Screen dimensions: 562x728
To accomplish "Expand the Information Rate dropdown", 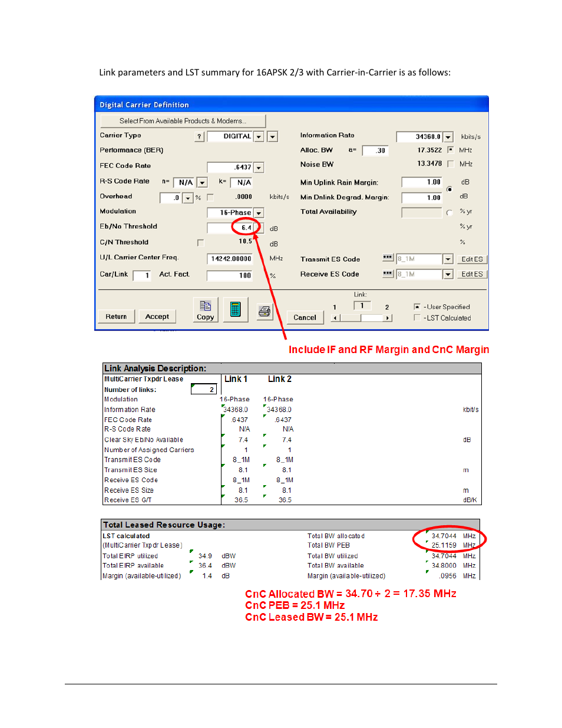I will pyautogui.click(x=448, y=137).
